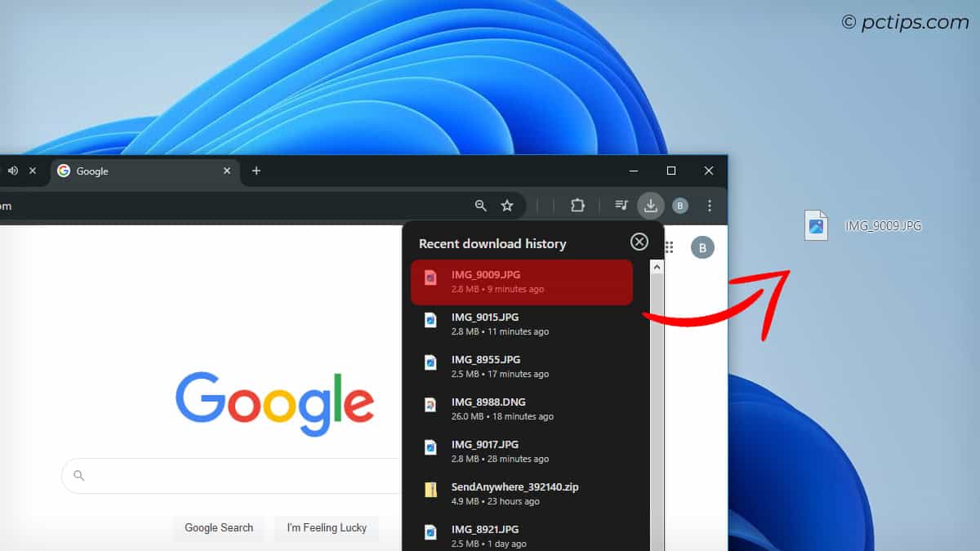Open a new tab with the plus button
The height and width of the screenshot is (551, 980).
(x=256, y=171)
